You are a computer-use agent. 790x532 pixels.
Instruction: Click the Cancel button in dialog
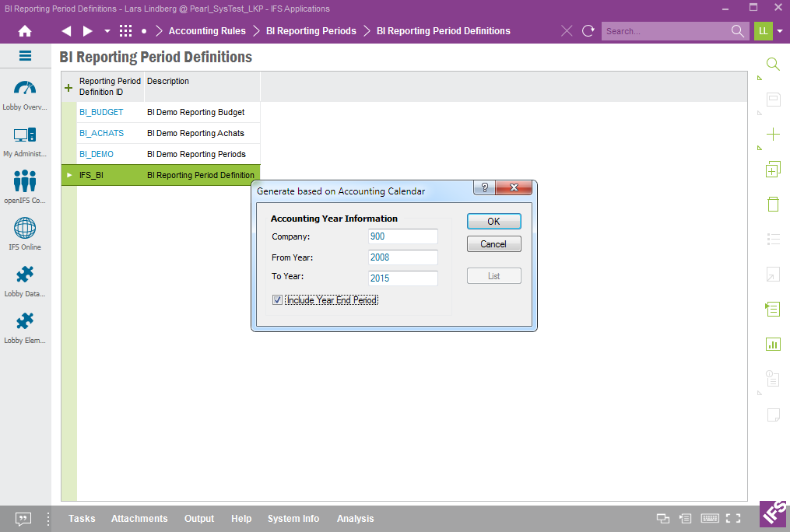pos(493,244)
